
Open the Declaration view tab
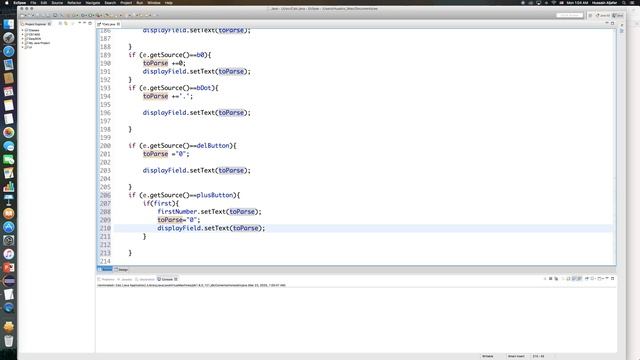click(x=145, y=279)
